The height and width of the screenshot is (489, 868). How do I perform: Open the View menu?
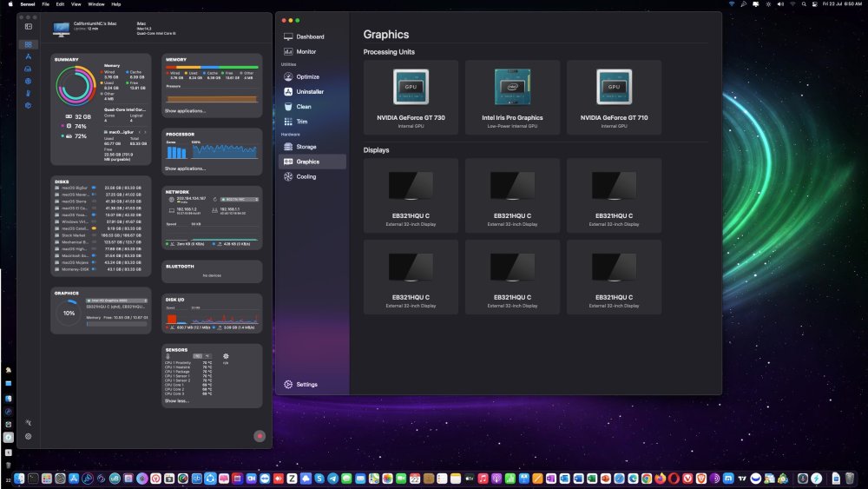76,3
